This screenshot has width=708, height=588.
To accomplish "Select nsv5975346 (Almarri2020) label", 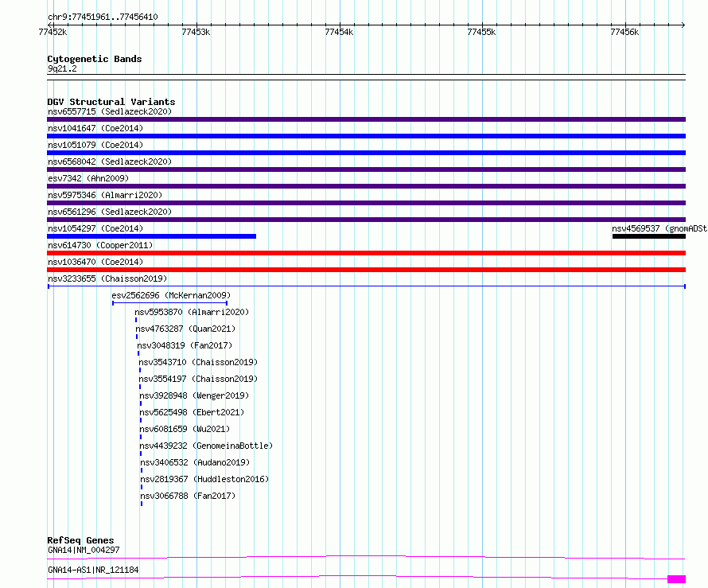I will tap(105, 195).
